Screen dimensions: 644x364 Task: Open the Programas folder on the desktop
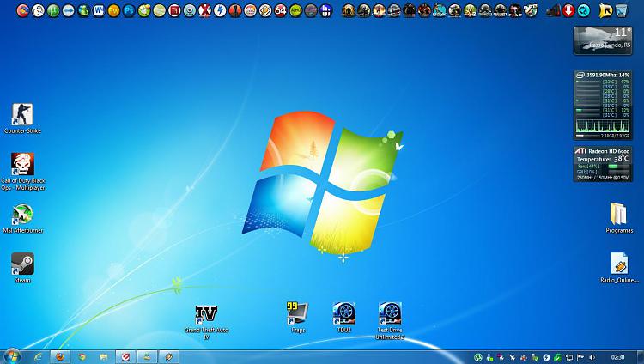coord(619,218)
